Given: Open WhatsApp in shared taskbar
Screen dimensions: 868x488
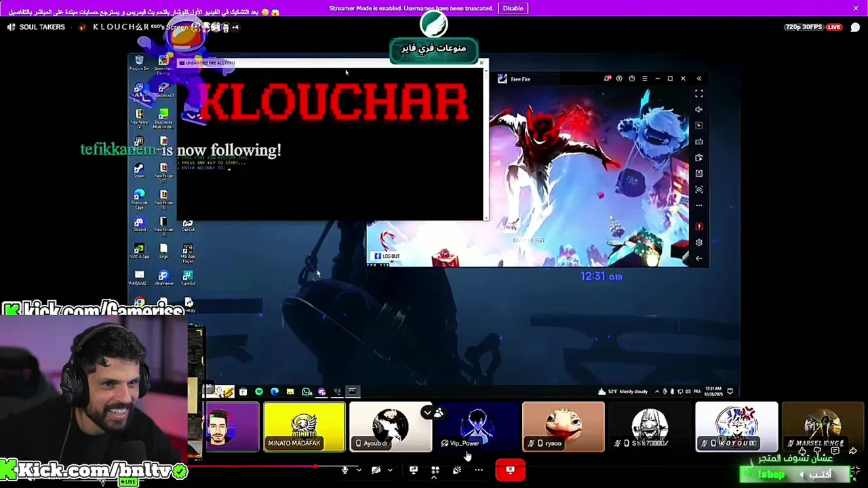Looking at the screenshot, I should (306, 392).
